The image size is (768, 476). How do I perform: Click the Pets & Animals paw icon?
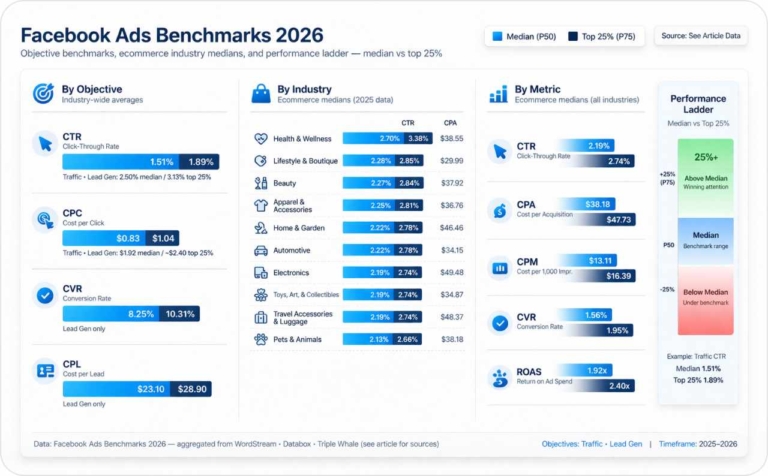pos(261,339)
